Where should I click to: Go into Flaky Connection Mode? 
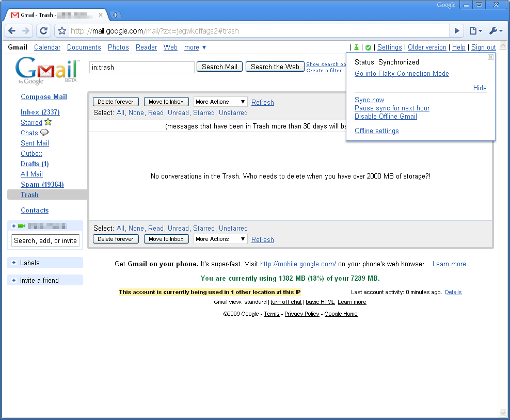click(x=402, y=73)
